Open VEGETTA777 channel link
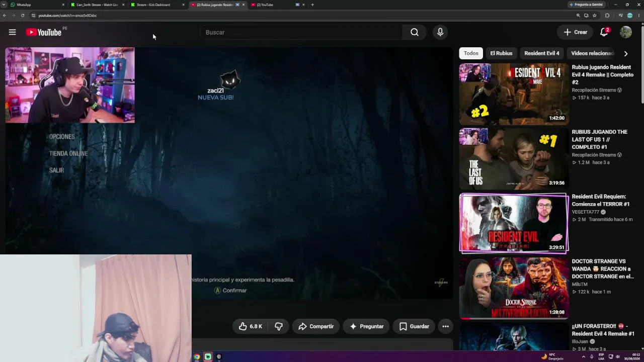The height and width of the screenshot is (362, 644). pos(586,212)
